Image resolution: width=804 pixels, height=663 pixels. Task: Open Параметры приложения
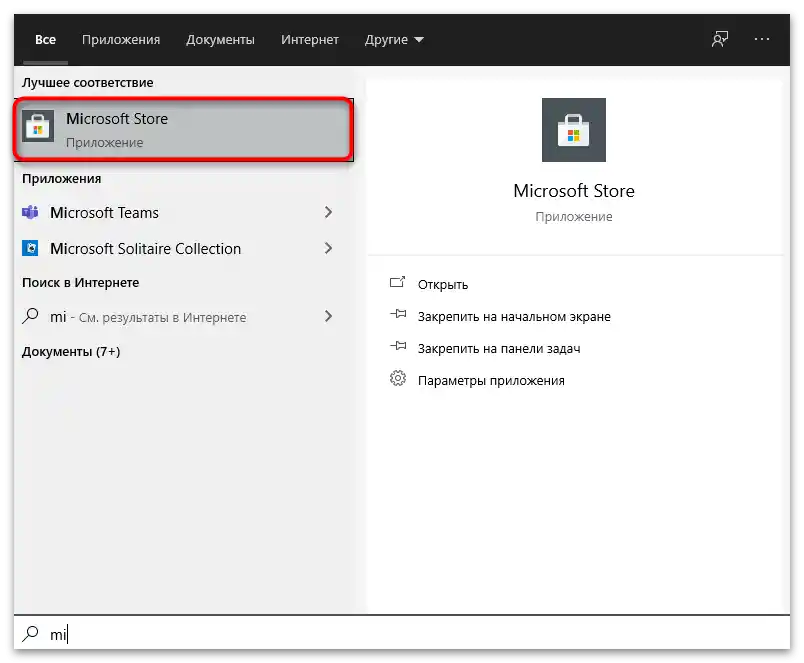pos(491,380)
